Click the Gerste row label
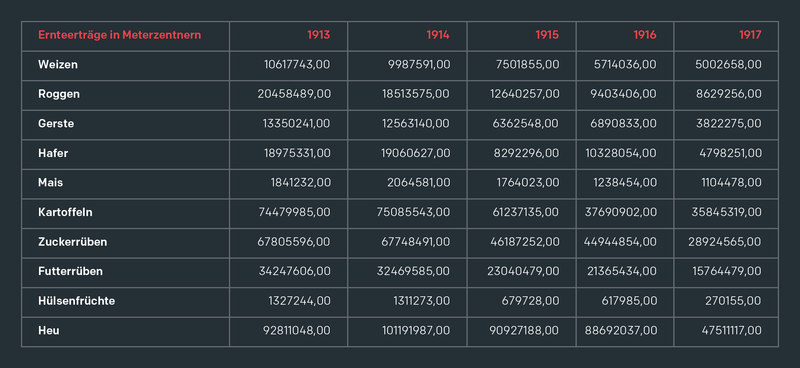800x368 pixels. coord(56,124)
